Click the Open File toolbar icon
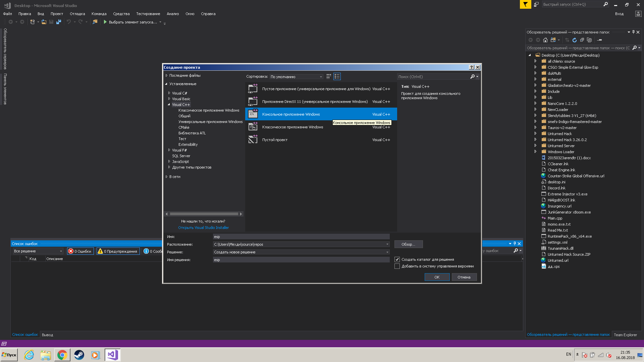Screen dimensions: 644x362 (44, 22)
